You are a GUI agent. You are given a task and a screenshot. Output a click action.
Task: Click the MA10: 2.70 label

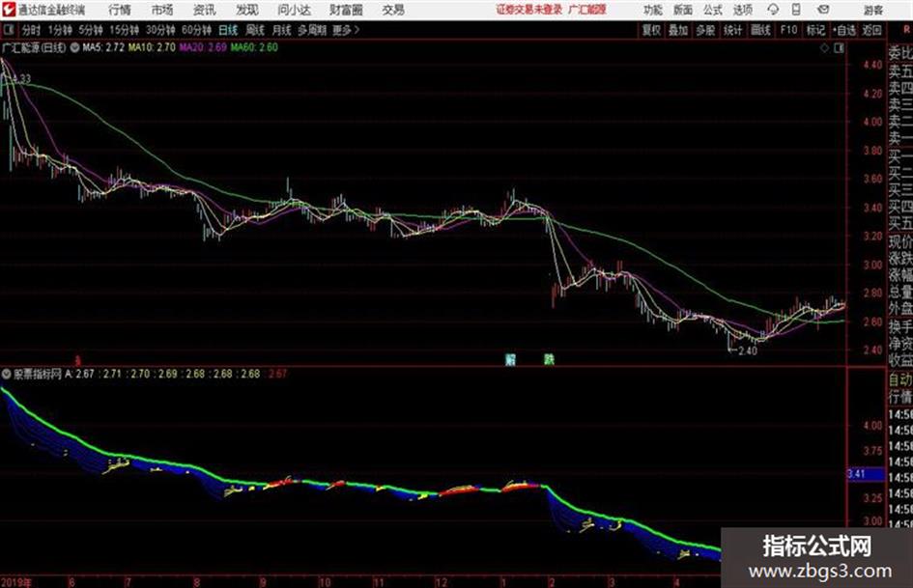[152, 47]
